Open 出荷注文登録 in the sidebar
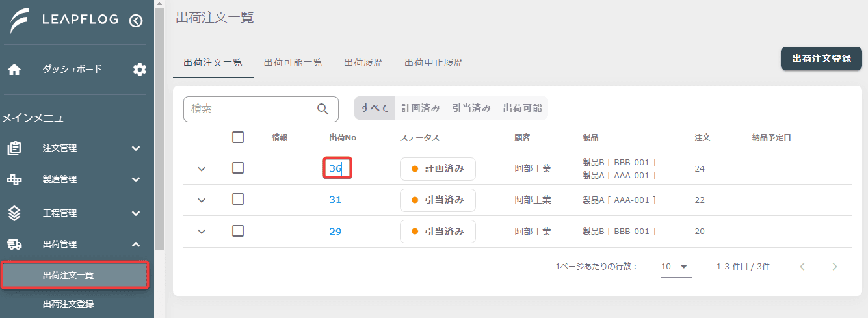868x318 pixels. click(68, 304)
